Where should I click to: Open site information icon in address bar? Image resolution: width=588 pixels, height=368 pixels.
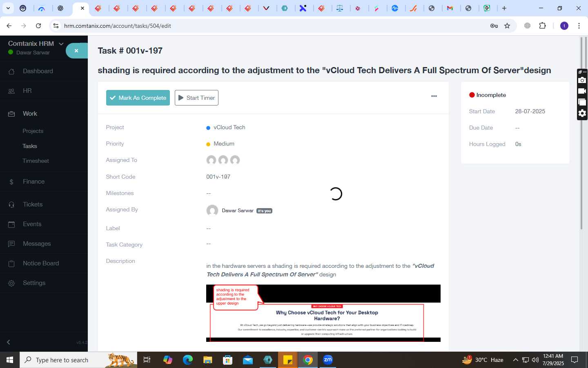pos(56,26)
